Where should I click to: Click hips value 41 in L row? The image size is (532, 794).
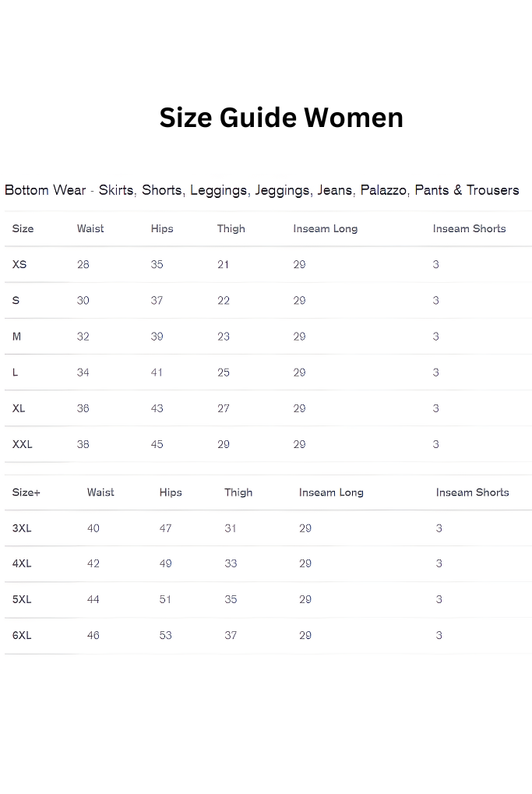157,372
